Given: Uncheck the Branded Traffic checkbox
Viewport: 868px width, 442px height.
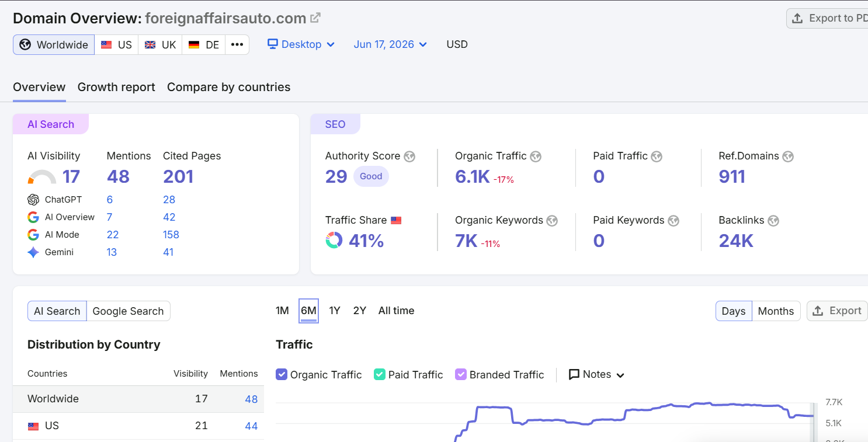Looking at the screenshot, I should (461, 375).
